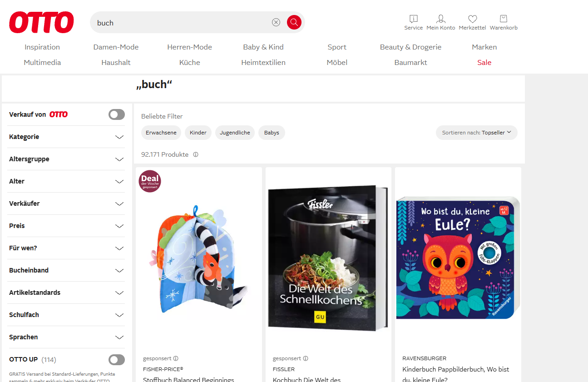
Task: Open the Möbel menu
Action: (x=337, y=63)
